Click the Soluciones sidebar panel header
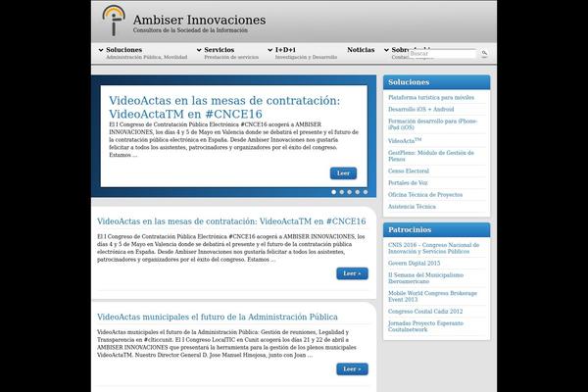588x392 pixels. (436, 82)
